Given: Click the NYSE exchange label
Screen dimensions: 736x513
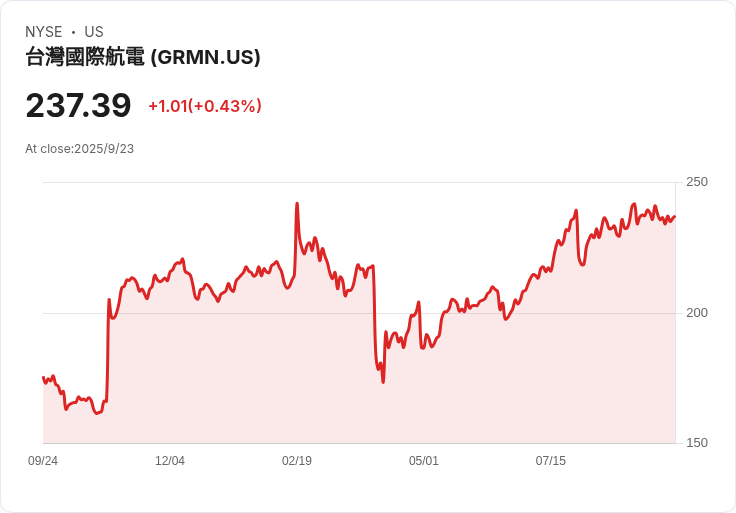Looking at the screenshot, I should (43, 32).
